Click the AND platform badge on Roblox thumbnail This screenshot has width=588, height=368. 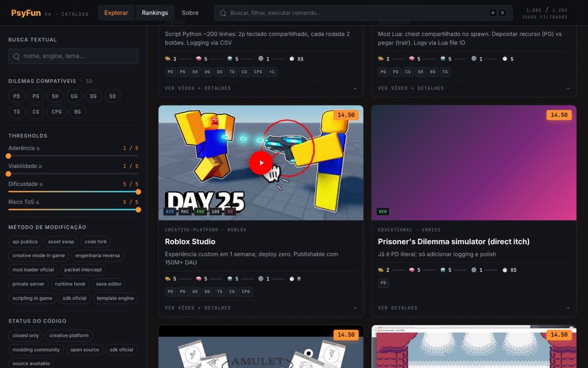point(200,211)
